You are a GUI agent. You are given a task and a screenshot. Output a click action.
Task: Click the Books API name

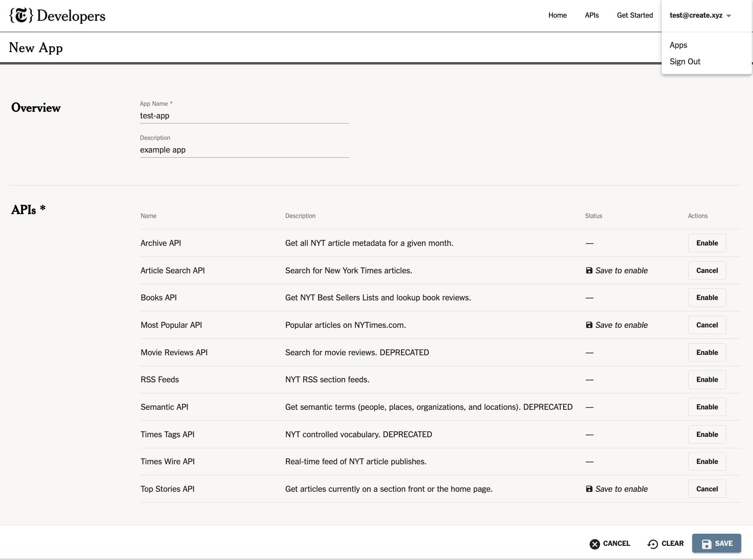click(159, 298)
